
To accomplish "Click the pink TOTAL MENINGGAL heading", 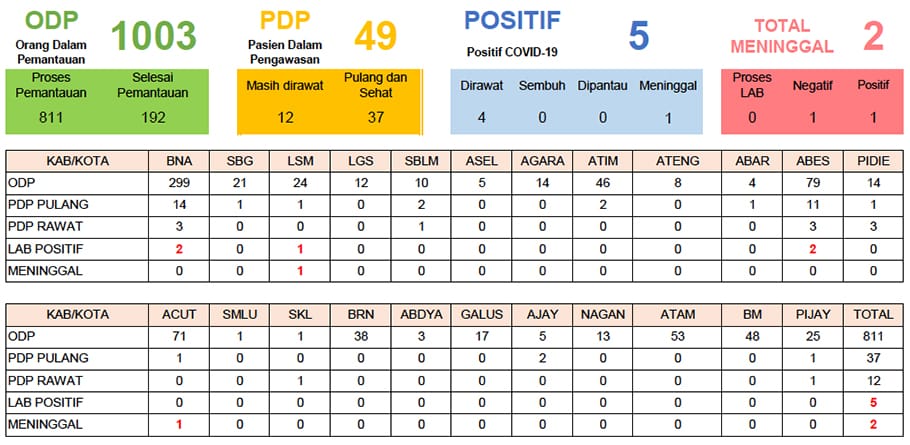I will 782,36.
